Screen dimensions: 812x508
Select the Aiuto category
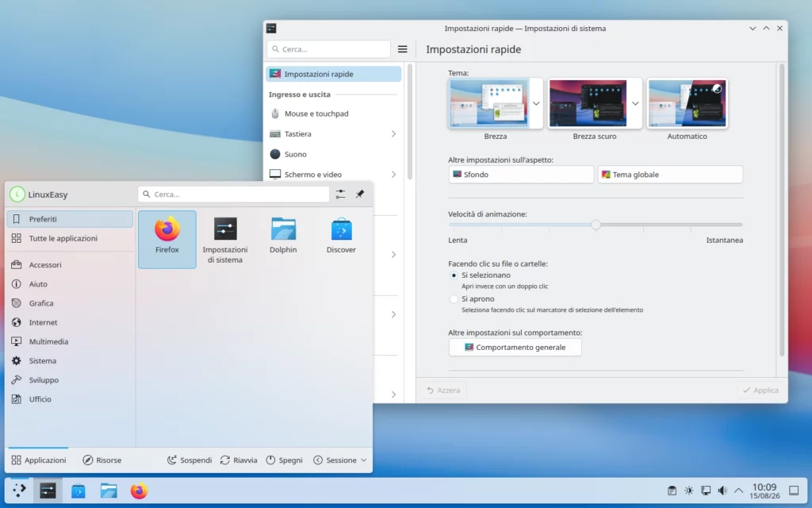(70, 284)
